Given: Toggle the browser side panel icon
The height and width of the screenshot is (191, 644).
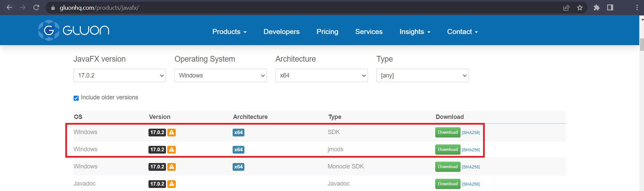Looking at the screenshot, I should 610,7.
